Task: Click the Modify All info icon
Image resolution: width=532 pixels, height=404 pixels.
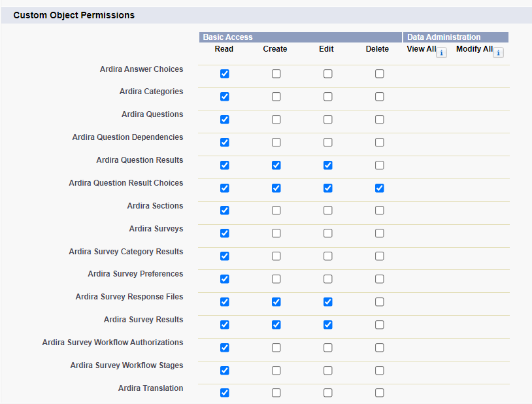Action: 498,52
